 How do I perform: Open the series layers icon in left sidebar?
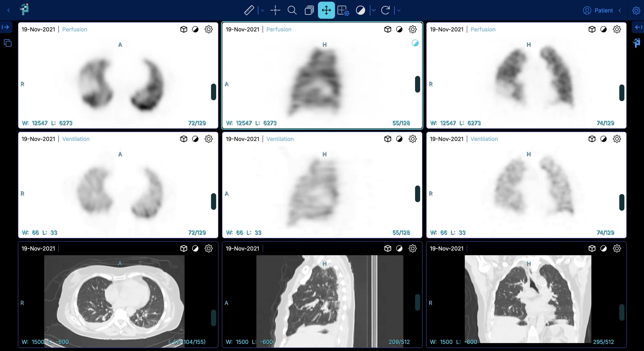(x=8, y=43)
